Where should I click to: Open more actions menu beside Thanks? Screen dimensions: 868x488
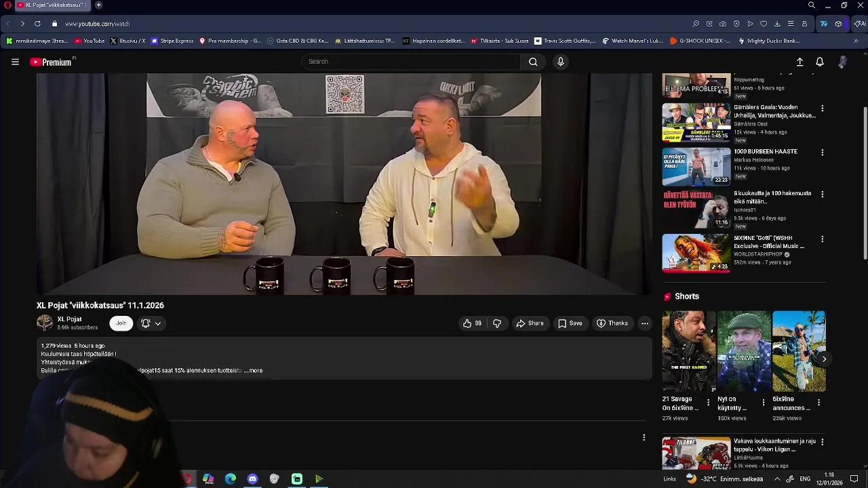(645, 323)
